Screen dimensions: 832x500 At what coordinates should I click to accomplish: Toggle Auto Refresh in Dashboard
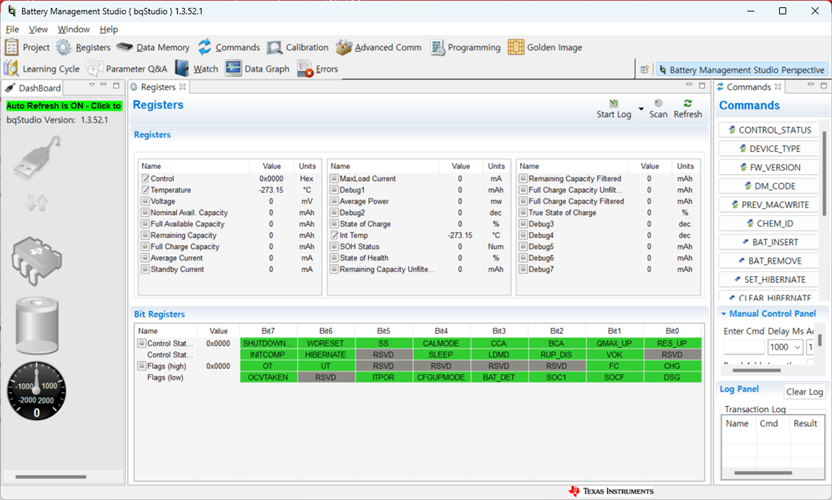(64, 106)
